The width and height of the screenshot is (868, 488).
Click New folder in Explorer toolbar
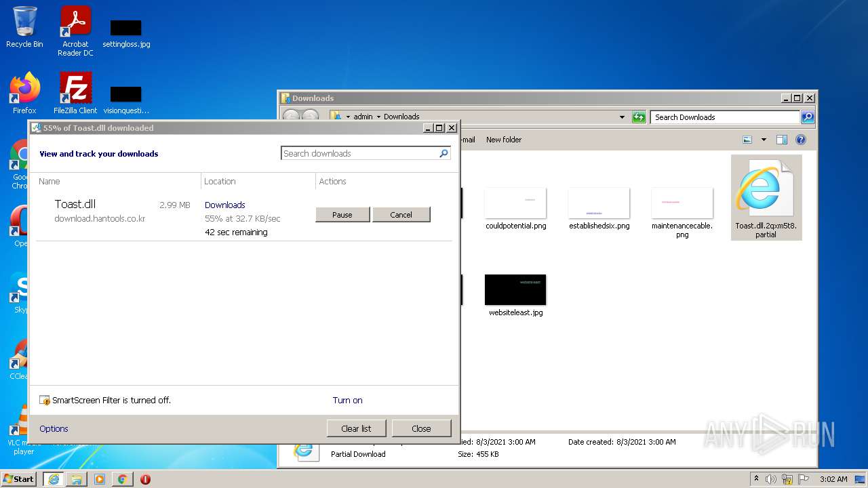point(504,140)
